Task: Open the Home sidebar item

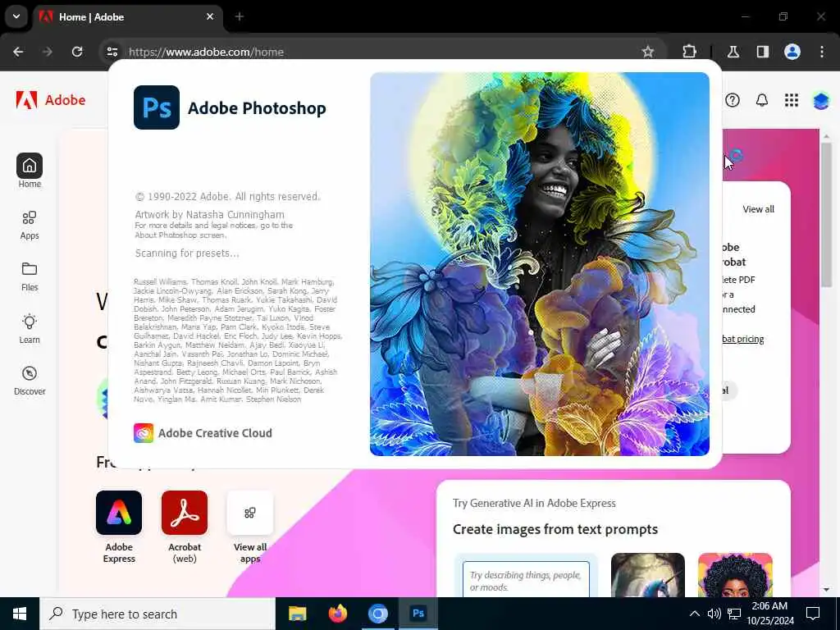Action: pos(30,171)
